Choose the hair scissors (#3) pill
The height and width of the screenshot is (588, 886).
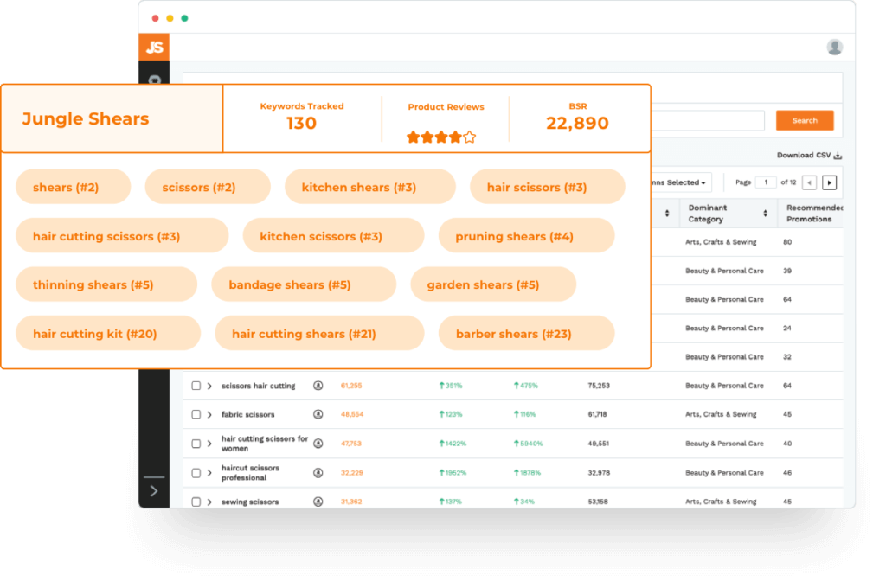pyautogui.click(x=547, y=187)
